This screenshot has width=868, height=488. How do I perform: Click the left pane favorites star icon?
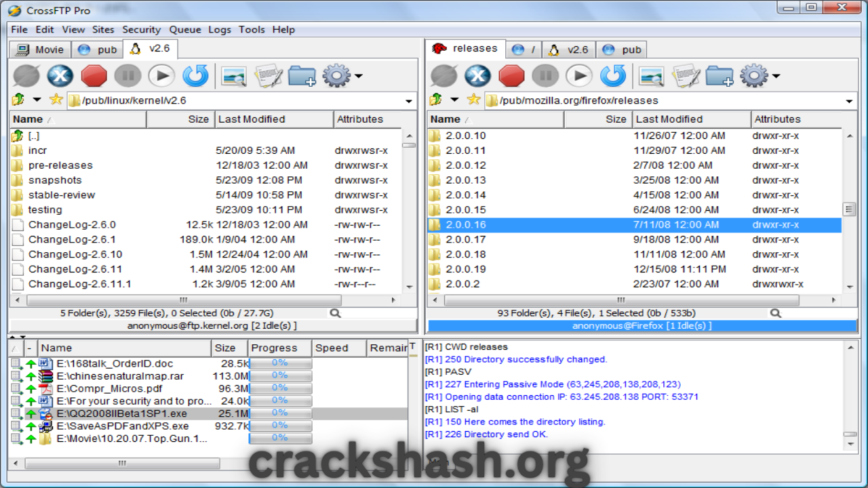tap(56, 100)
